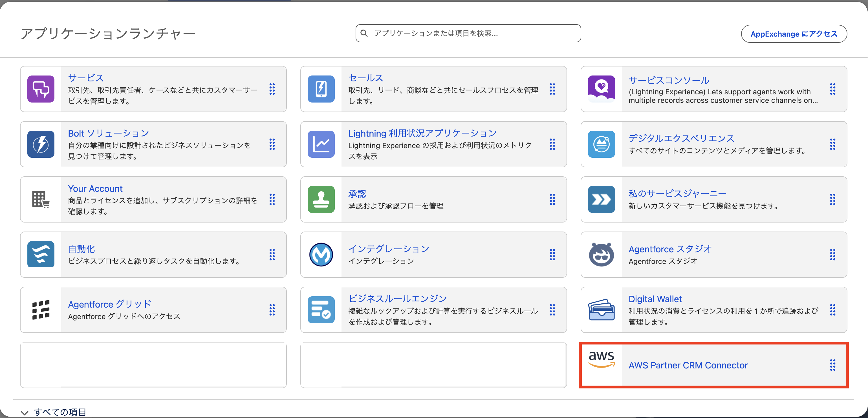Select the 自動化 flow icon

click(x=41, y=254)
